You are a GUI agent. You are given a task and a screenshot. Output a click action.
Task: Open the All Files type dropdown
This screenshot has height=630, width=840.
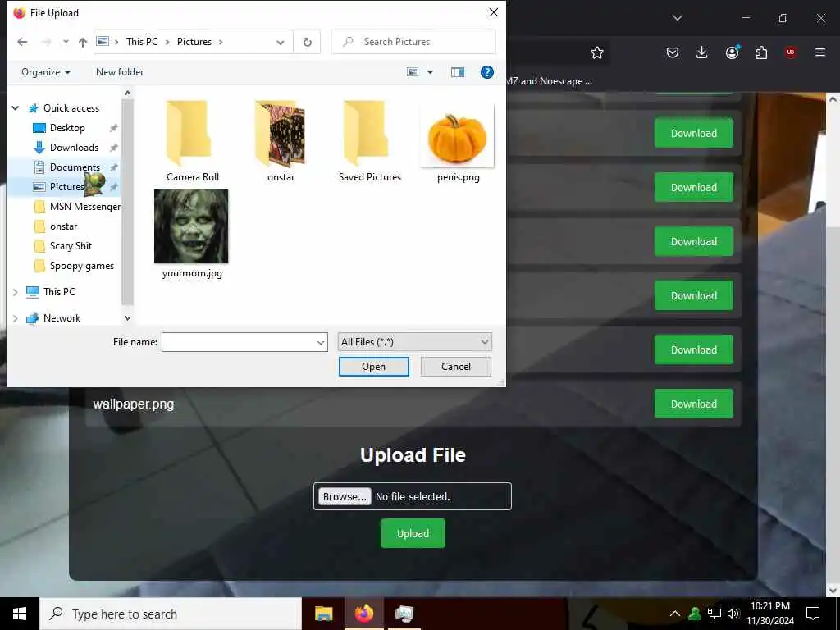[414, 342]
